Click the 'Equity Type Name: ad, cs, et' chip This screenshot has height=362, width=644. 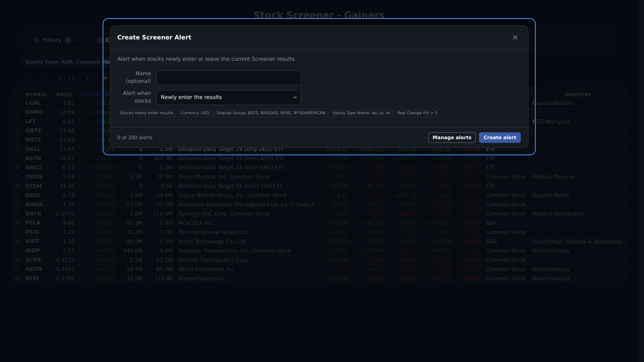(x=361, y=113)
